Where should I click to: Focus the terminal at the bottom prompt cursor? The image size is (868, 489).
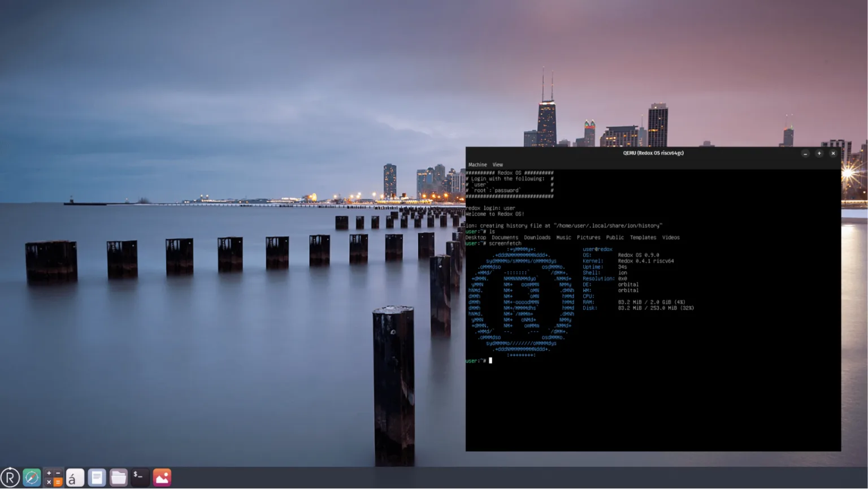pos(491,361)
